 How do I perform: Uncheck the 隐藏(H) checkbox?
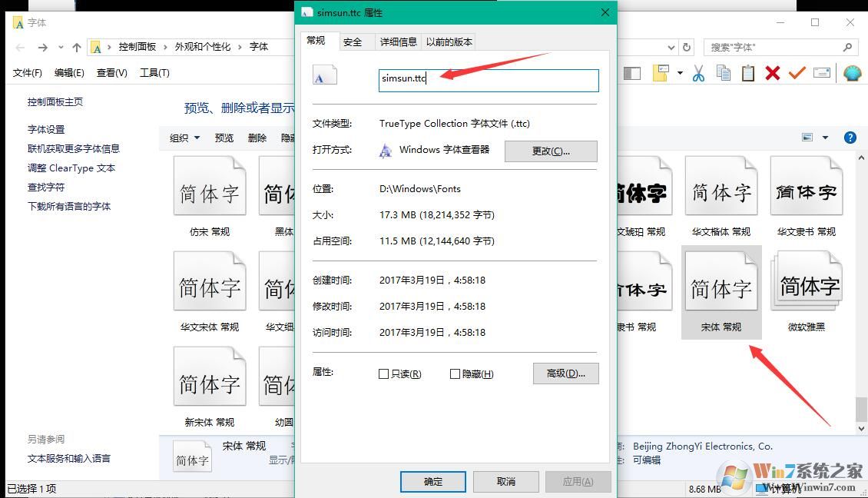point(455,373)
